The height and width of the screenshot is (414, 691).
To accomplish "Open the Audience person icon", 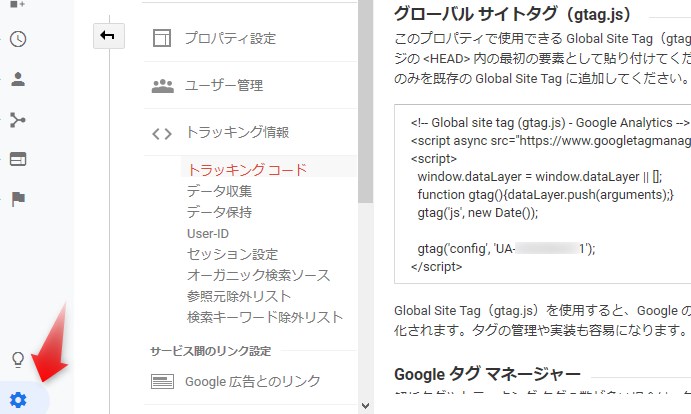I will pyautogui.click(x=18, y=79).
